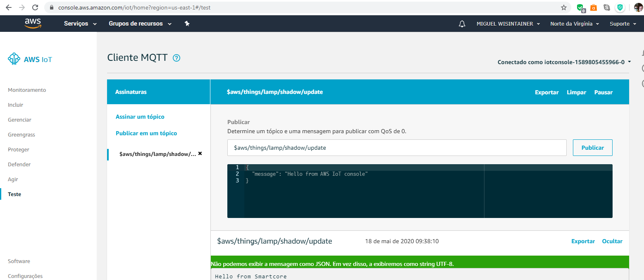Open Monitoramento in the sidebar
This screenshot has width=644, height=280.
[27, 90]
